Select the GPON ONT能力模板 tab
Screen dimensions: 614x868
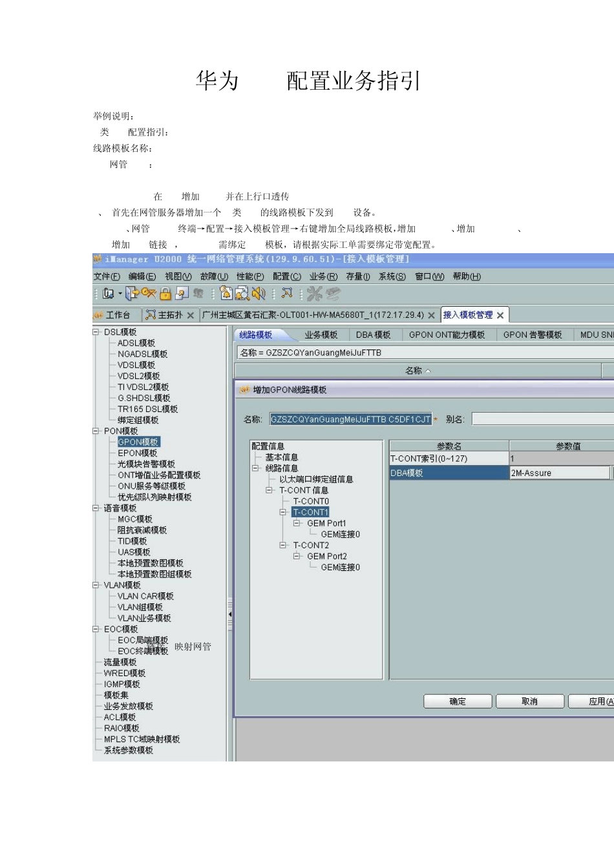(447, 335)
